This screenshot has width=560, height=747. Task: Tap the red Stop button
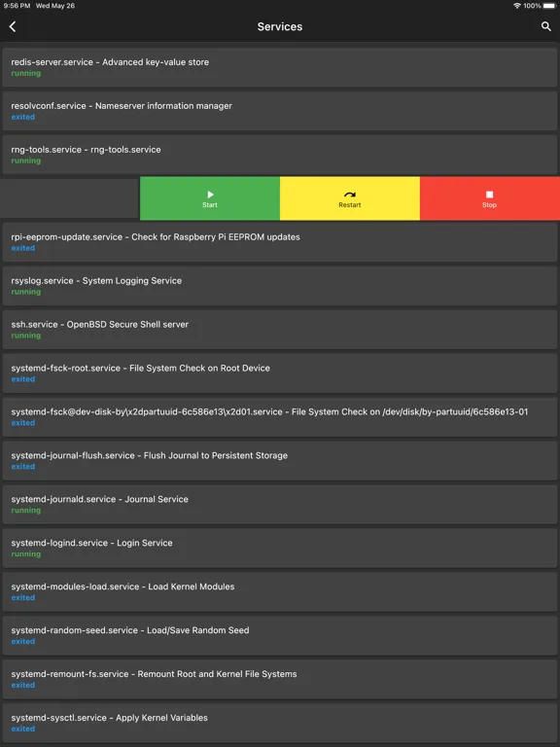point(490,198)
